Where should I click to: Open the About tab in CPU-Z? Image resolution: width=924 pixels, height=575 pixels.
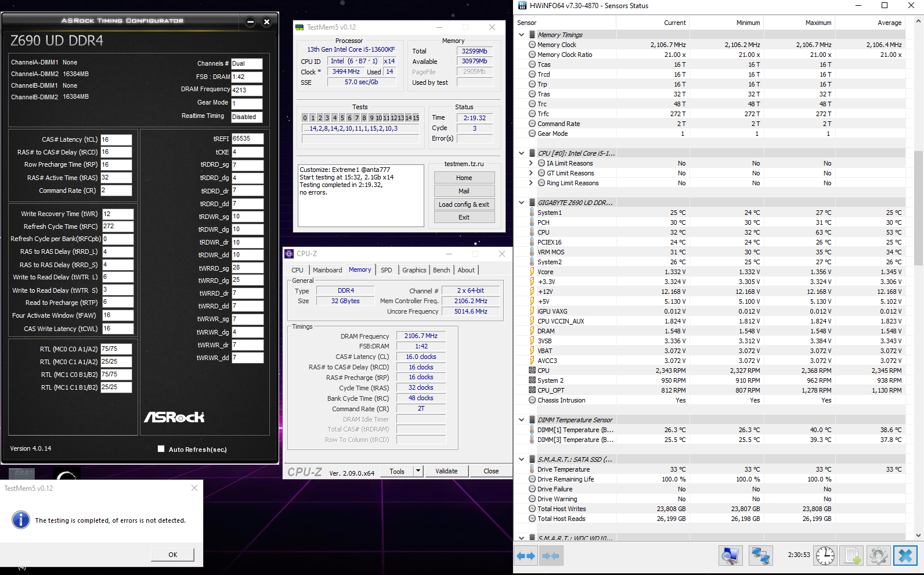[466, 270]
